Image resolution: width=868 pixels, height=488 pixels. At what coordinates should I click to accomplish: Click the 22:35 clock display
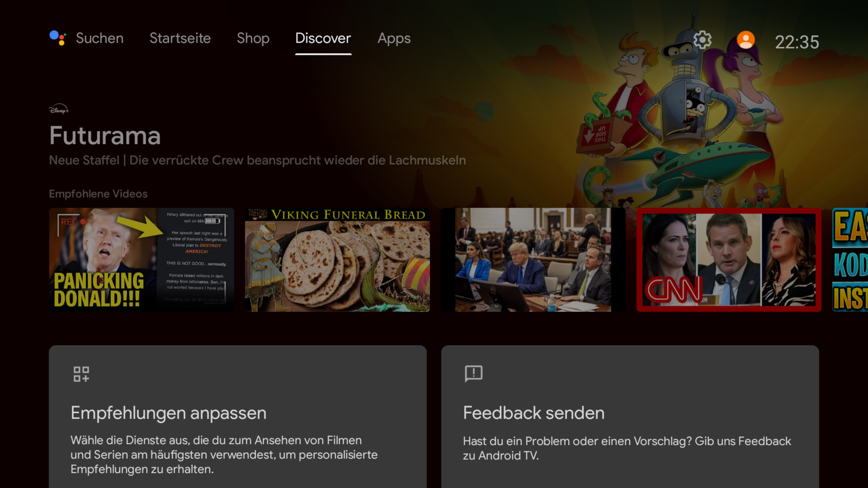click(x=797, y=42)
